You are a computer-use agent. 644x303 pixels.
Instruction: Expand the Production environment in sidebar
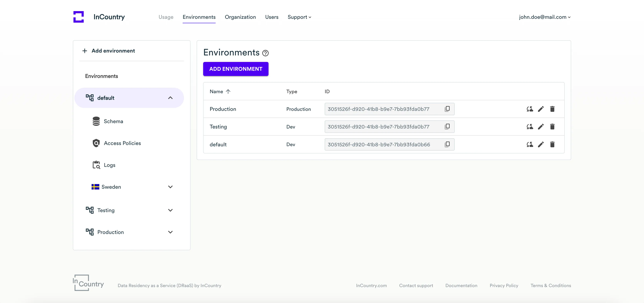pyautogui.click(x=170, y=232)
